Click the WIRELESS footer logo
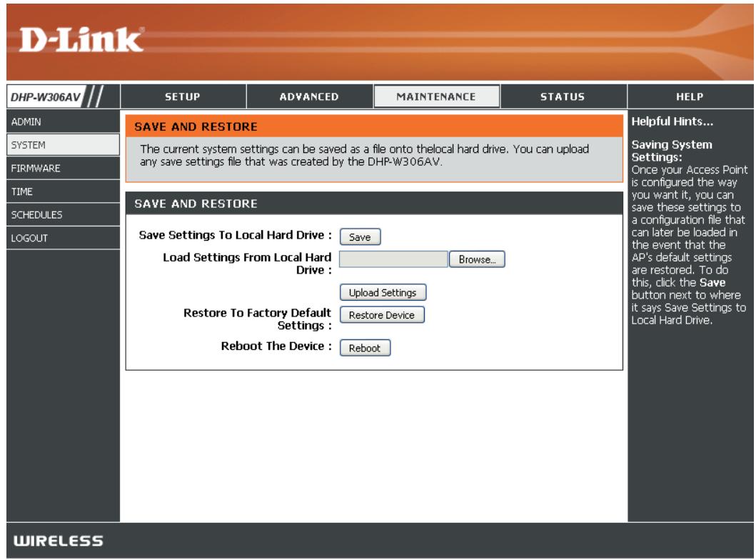This screenshot has height=560, width=756. pyautogui.click(x=59, y=541)
